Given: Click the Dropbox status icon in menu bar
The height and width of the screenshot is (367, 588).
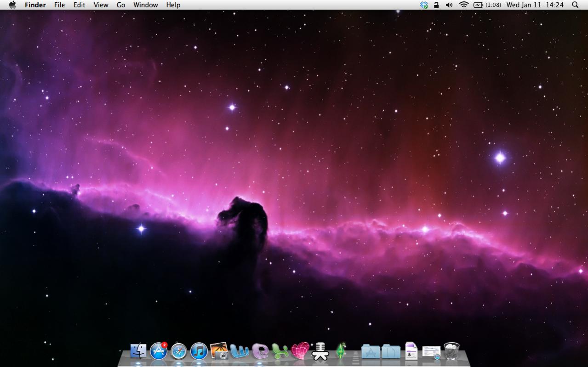Looking at the screenshot, I should coord(424,5).
